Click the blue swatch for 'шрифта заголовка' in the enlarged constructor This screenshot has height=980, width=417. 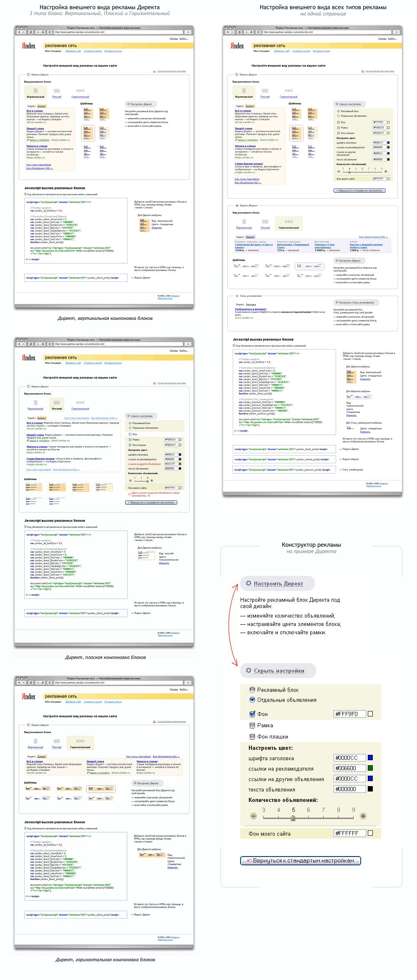pyautogui.click(x=370, y=757)
